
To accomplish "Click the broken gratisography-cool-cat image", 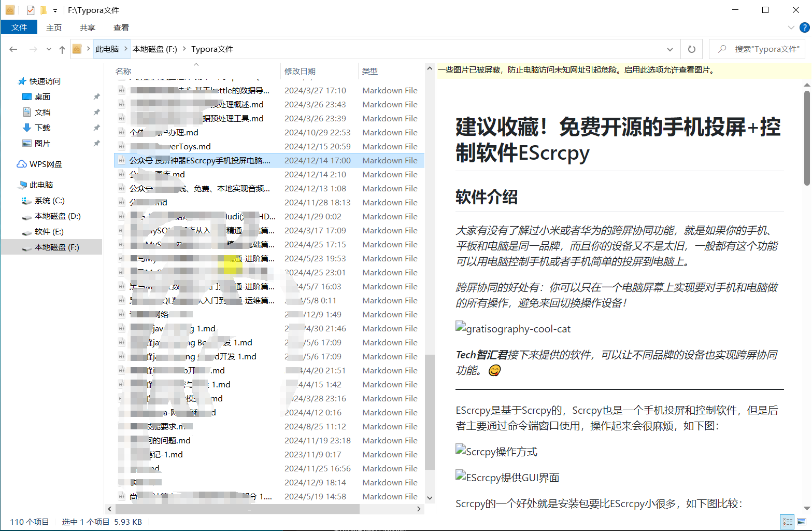I will (513, 329).
